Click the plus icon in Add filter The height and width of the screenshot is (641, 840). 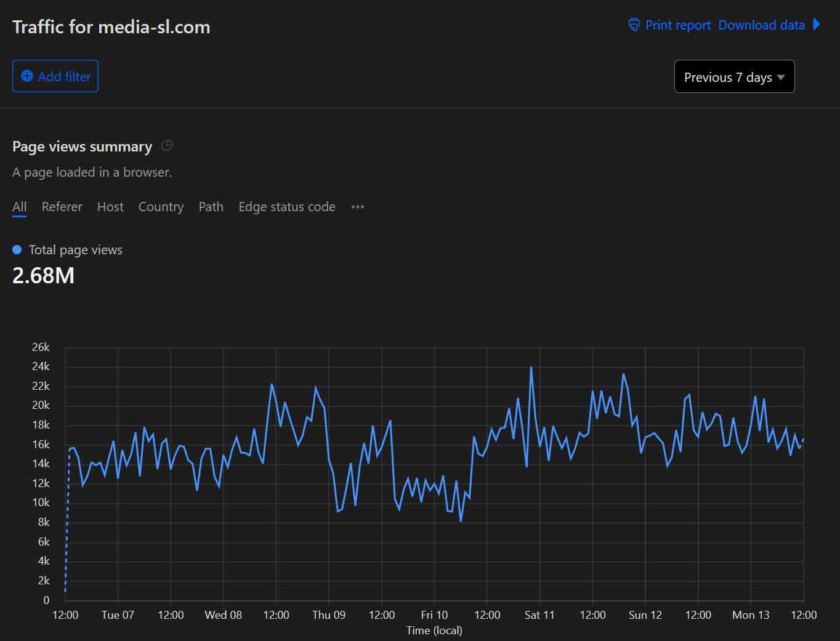pyautogui.click(x=27, y=76)
